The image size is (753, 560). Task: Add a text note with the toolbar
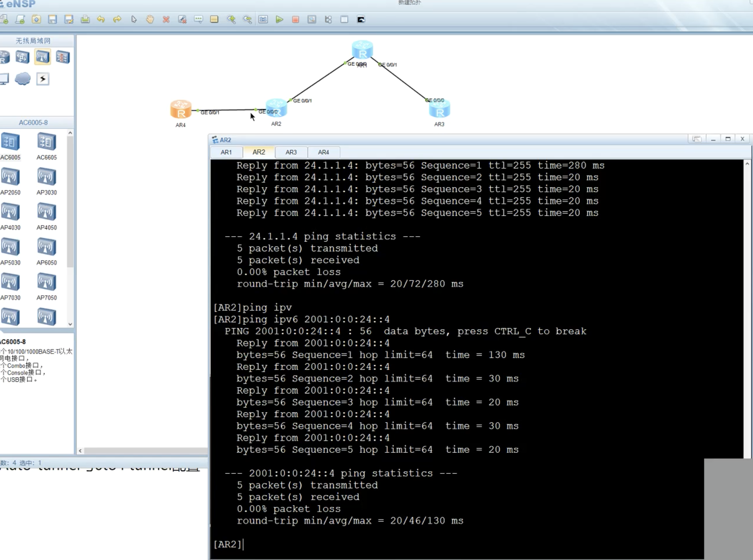tap(199, 19)
